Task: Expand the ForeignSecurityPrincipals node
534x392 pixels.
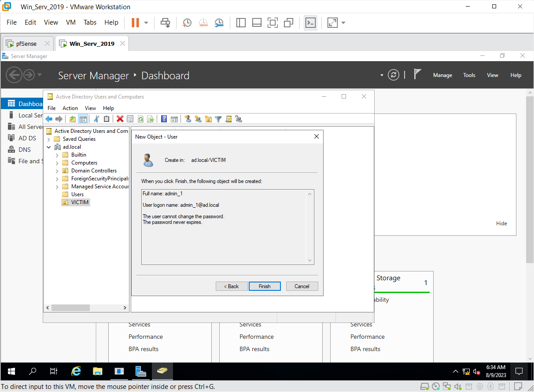Action: pyautogui.click(x=57, y=179)
